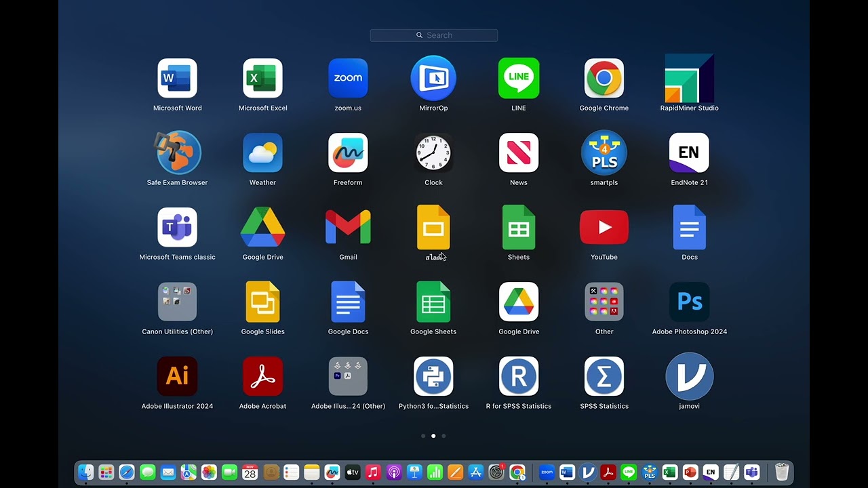Image resolution: width=868 pixels, height=488 pixels.
Task: Click the Launchpad Search field
Action: click(434, 35)
